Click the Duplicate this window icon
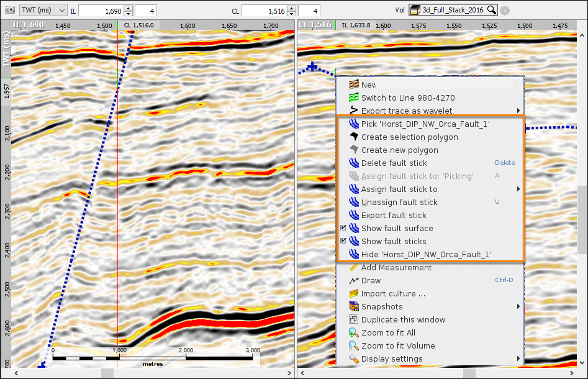The image size is (588, 379). (354, 320)
